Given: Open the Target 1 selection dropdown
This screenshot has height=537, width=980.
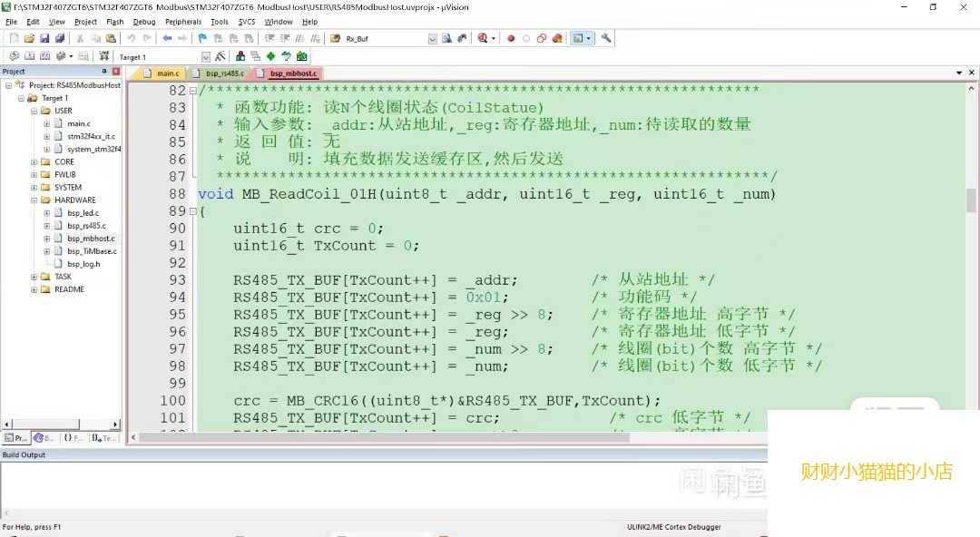Looking at the screenshot, I should pos(206,57).
